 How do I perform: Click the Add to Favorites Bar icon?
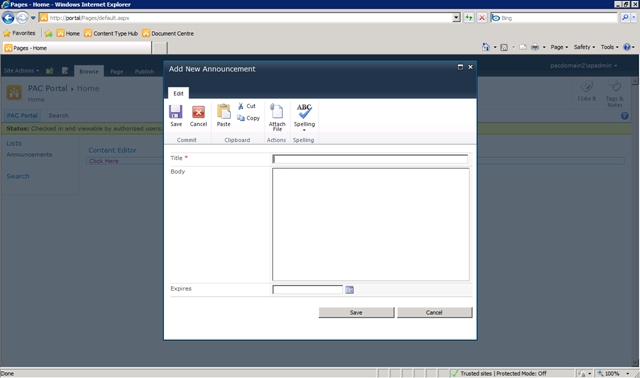(x=49, y=33)
